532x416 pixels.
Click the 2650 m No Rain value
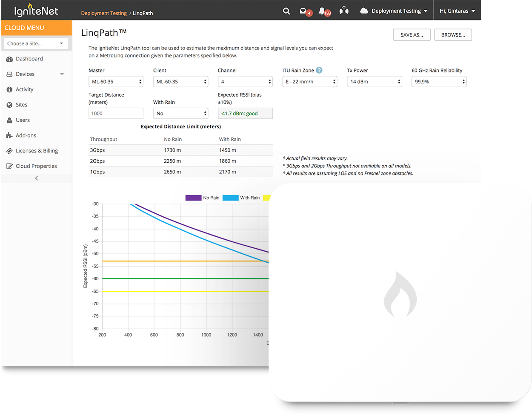click(x=172, y=172)
